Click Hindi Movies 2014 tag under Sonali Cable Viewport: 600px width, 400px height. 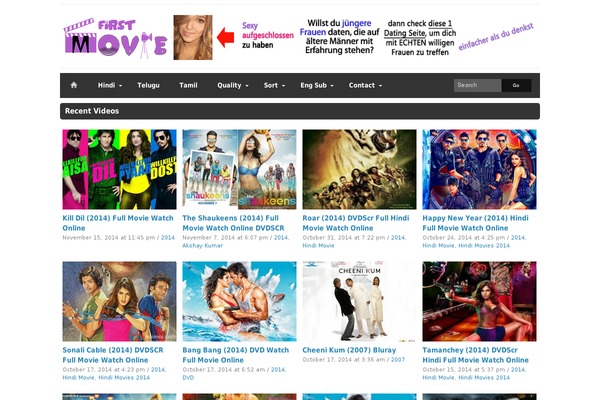(124, 378)
